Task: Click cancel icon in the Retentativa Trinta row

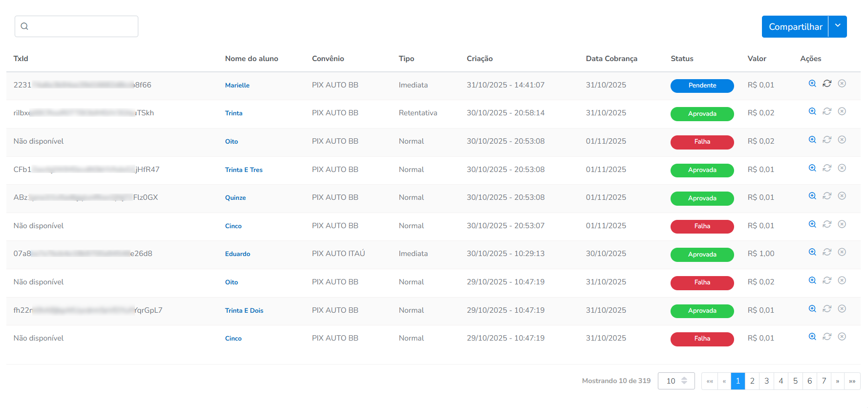Action: 842,111
